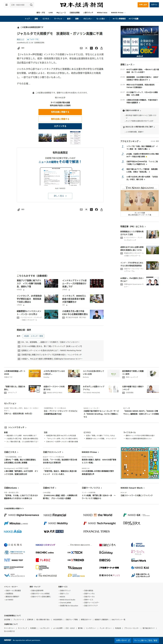163x644 pixels.
Task: Share on X from toolbar under article date
Action: (91, 48)
